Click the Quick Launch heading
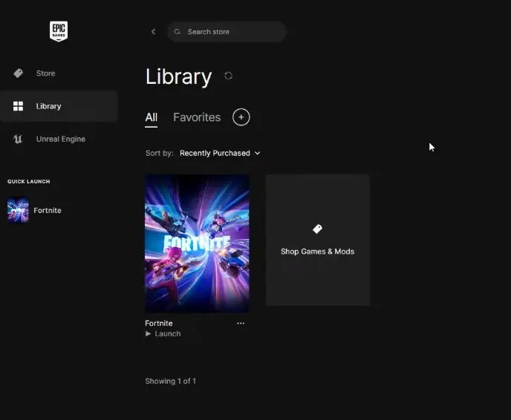 pos(29,181)
